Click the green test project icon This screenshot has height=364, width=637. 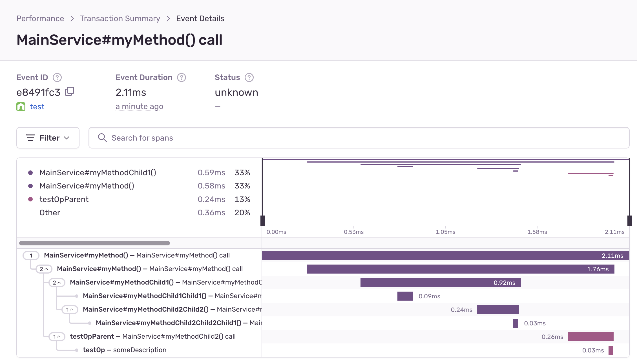click(21, 107)
